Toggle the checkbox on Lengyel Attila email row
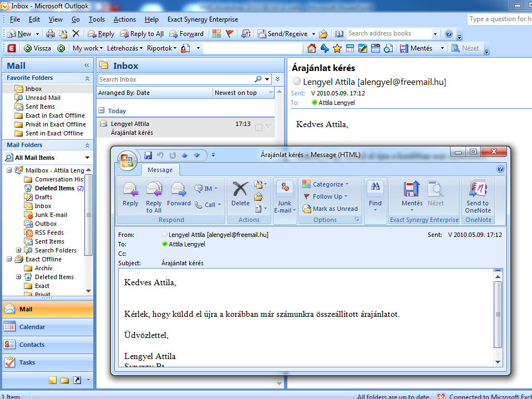This screenshot has height=399, width=532. click(x=259, y=127)
